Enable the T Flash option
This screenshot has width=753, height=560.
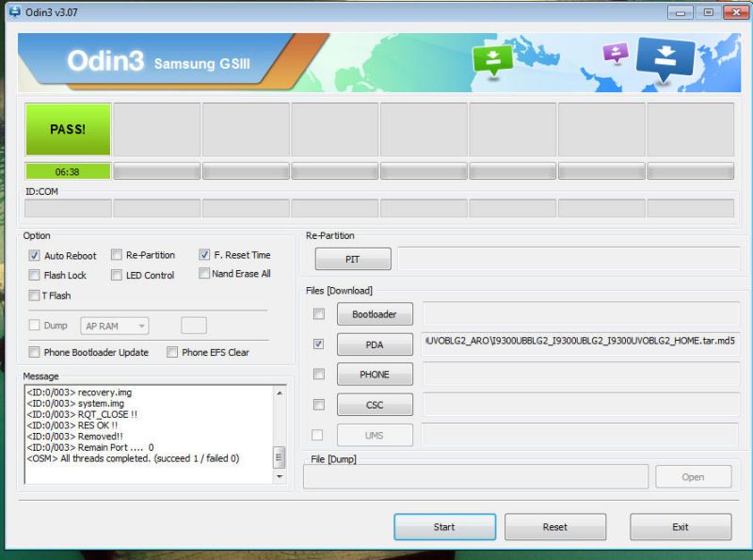coord(34,295)
